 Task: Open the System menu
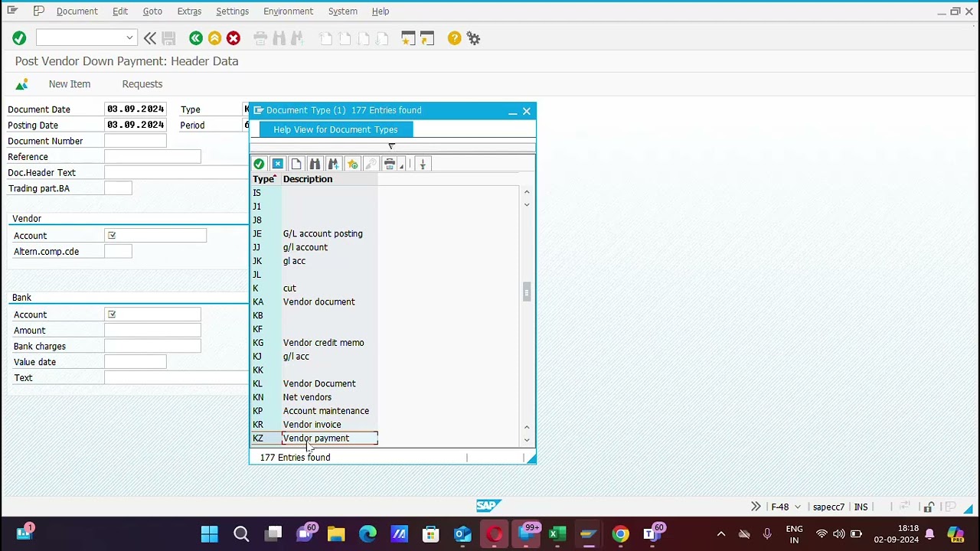342,11
